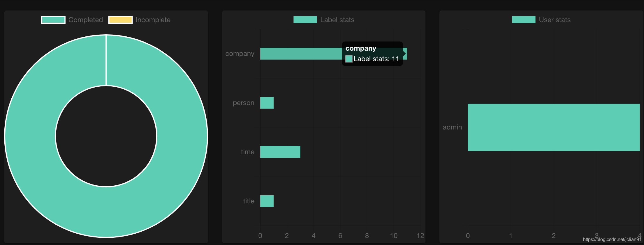This screenshot has width=644, height=245.
Task: Click the tooltip heading 'company'
Action: point(361,48)
